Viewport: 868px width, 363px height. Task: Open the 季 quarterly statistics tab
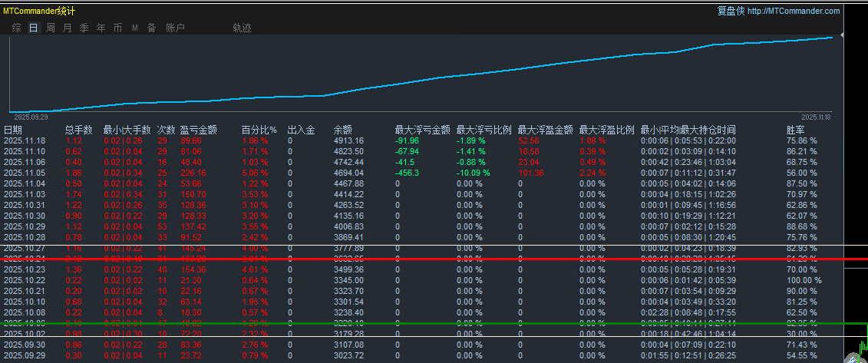click(x=84, y=28)
